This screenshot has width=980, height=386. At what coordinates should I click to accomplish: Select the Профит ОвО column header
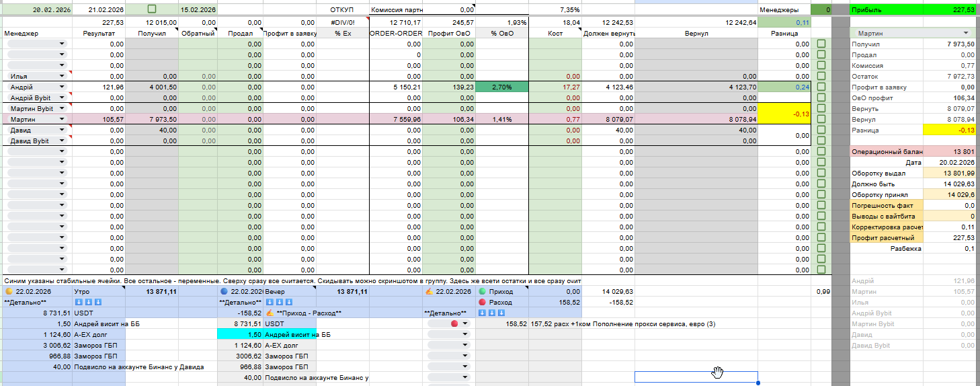[449, 33]
